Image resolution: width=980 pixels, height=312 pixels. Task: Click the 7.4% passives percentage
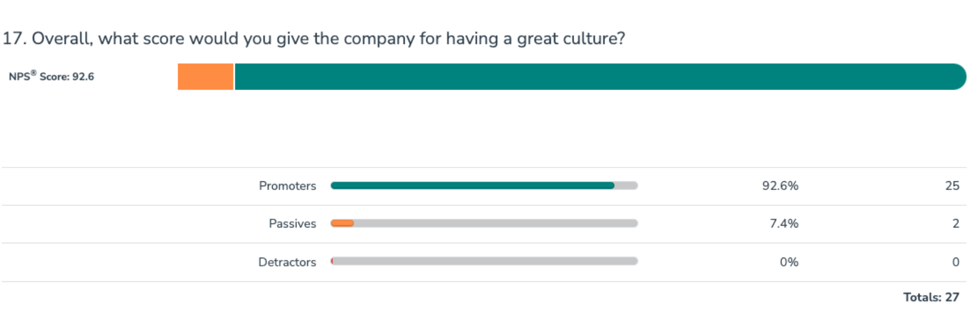pos(784,224)
